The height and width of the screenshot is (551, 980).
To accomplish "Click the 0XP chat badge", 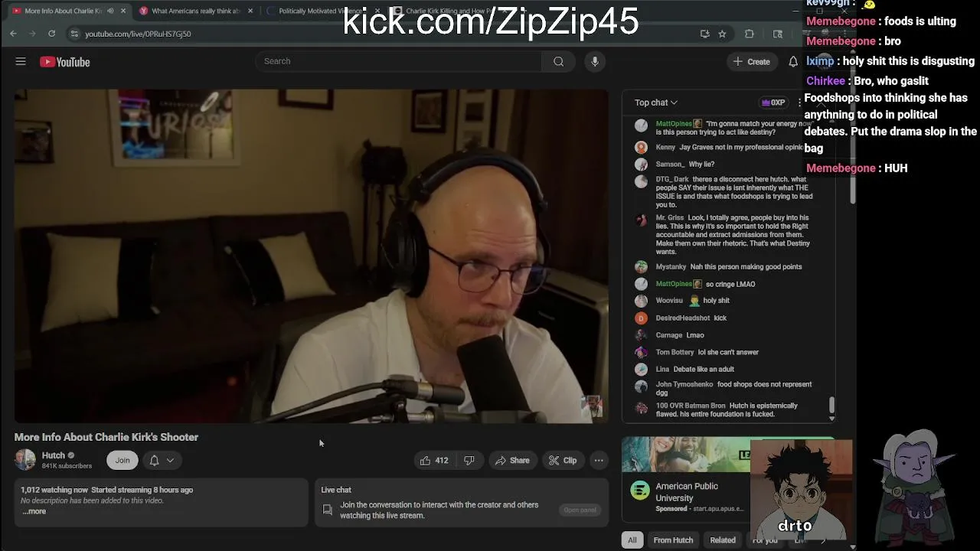I will 773,103.
